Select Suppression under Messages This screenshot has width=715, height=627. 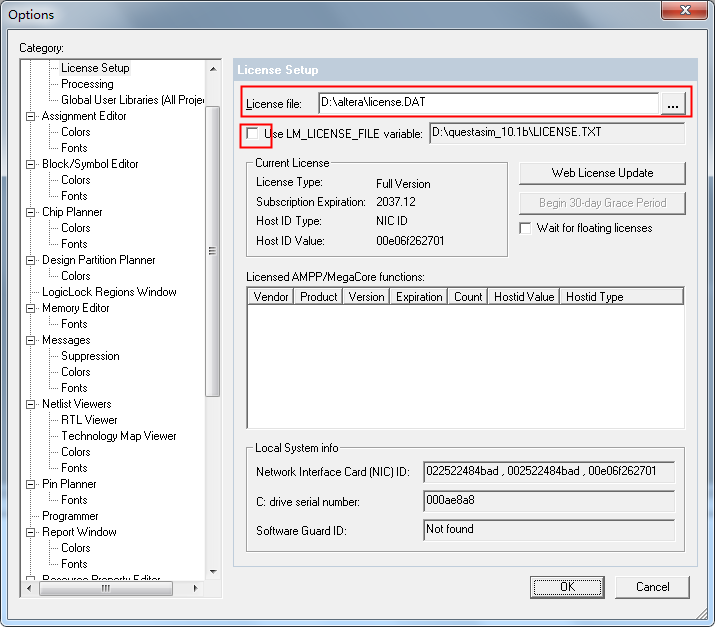click(90, 356)
